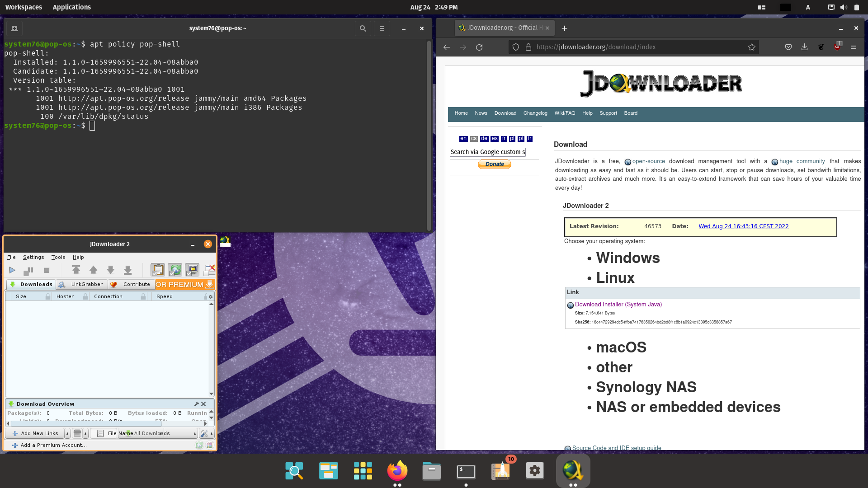
Task: Toggle clipboard observer in JDownloader toolbar
Action: coord(157,270)
